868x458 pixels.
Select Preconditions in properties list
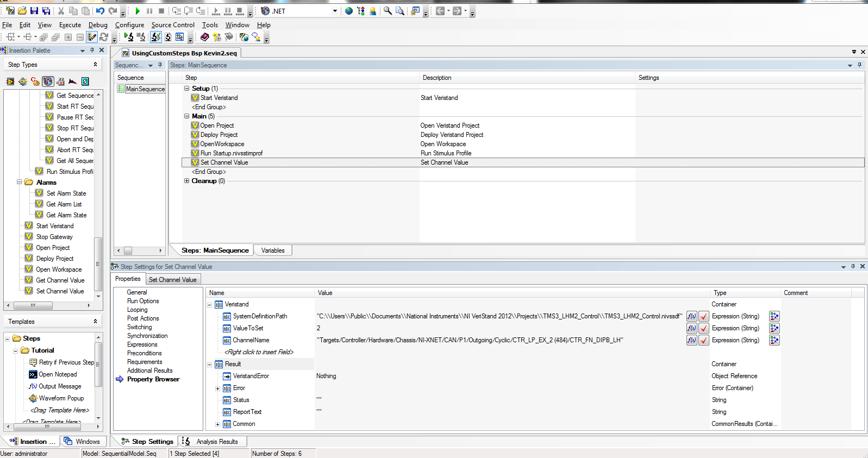(x=144, y=353)
